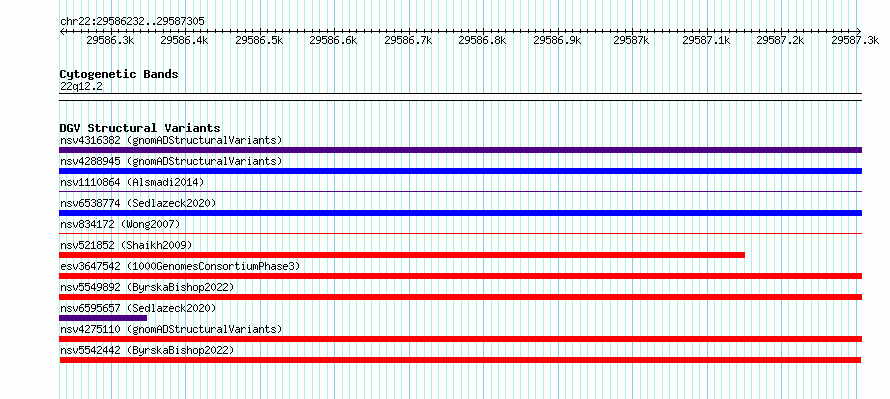
Task: Click the red nsv5542442 variant bar
Action: tap(460, 360)
